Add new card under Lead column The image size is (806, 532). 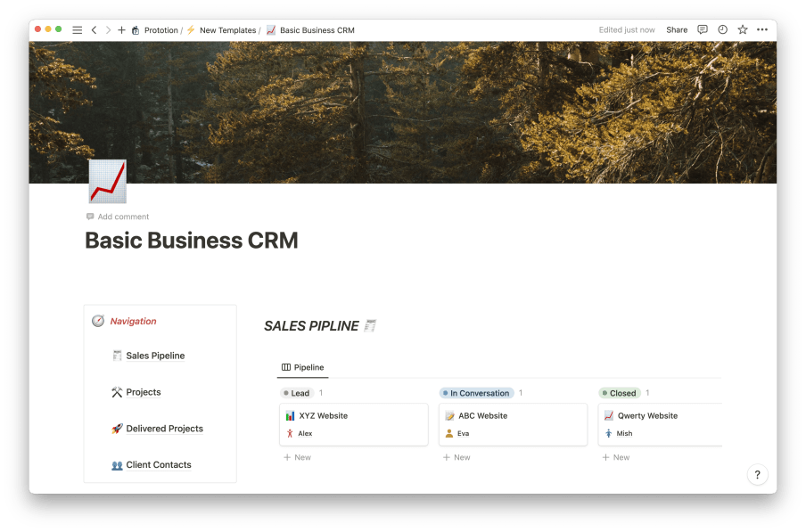tap(298, 457)
